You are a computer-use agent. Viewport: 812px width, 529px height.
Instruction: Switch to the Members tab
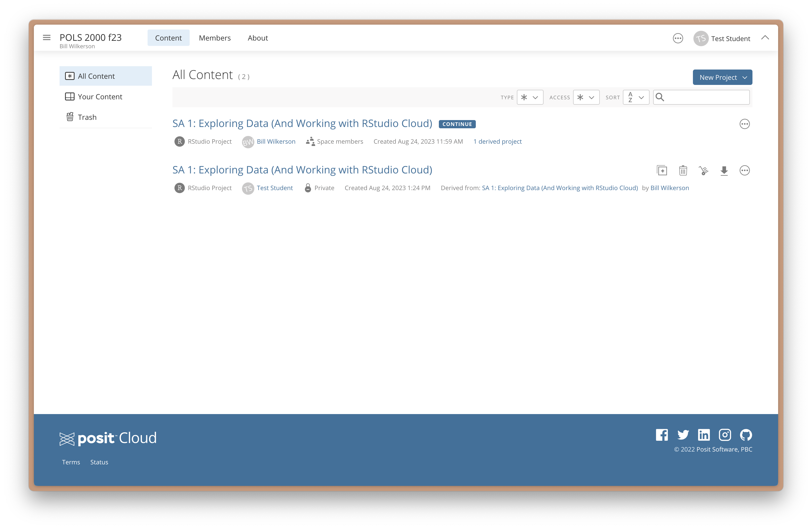pyautogui.click(x=215, y=38)
